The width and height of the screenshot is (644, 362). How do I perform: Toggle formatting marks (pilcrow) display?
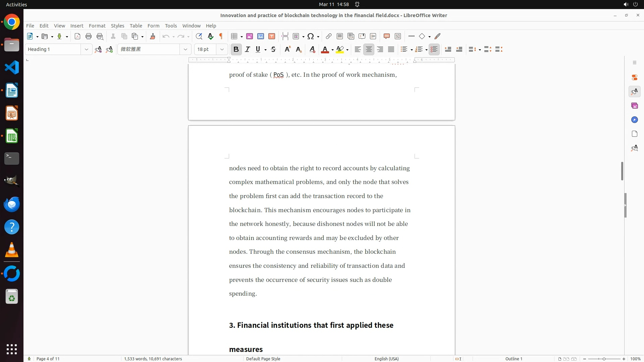pos(221,36)
